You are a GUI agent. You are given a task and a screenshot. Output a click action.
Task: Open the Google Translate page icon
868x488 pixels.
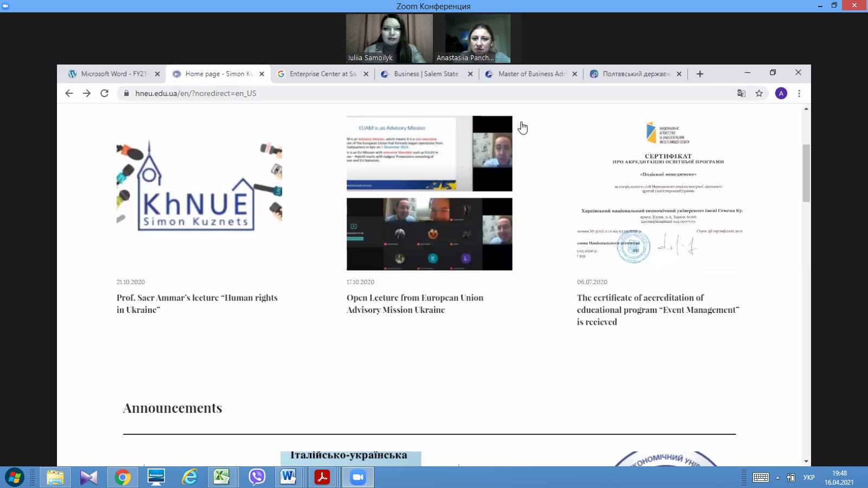741,93
